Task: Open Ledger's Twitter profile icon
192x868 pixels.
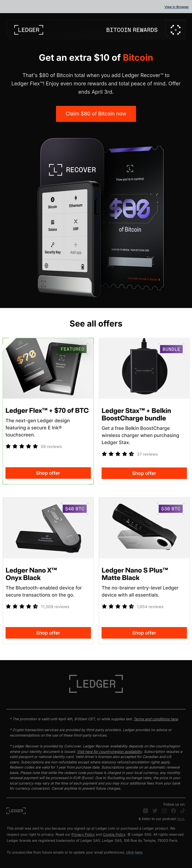Action: coord(155,811)
